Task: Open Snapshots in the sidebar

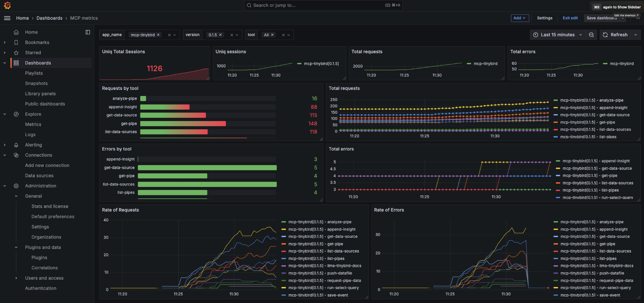Action: coord(36,83)
